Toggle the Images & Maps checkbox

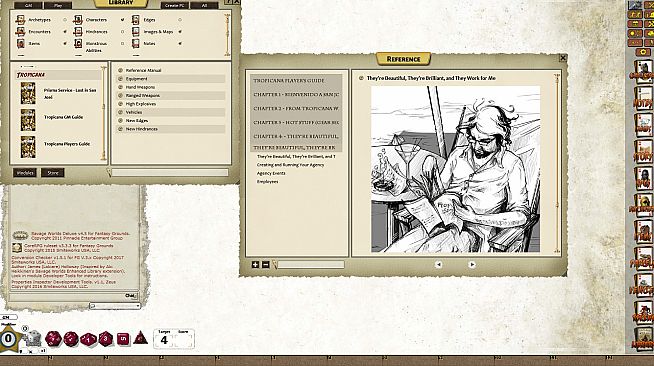click(180, 32)
